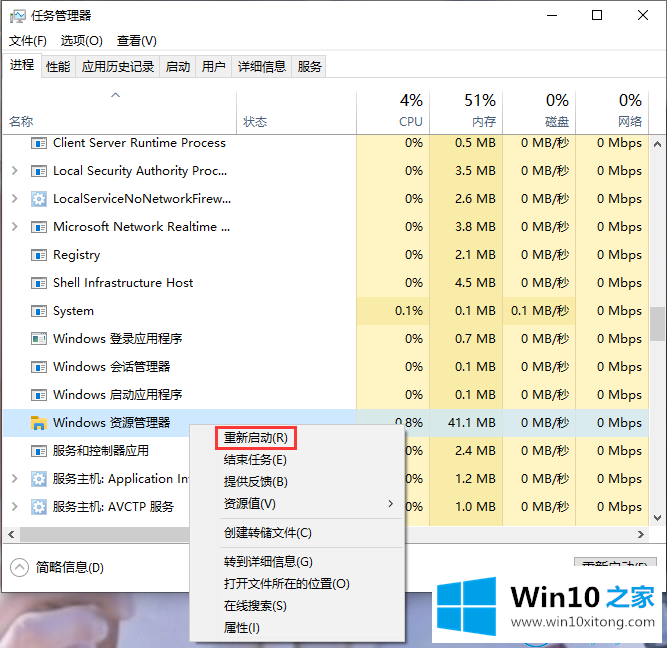Click the 服务主机: Application gear icon
This screenshot has width=667, height=648.
tap(39, 479)
